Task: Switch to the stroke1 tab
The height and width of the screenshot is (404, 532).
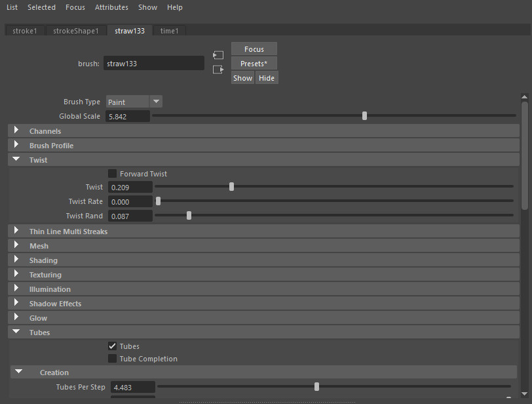Action: (x=25, y=31)
